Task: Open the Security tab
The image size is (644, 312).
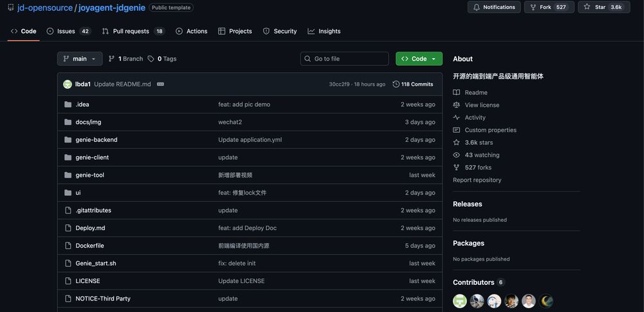Action: tap(279, 31)
